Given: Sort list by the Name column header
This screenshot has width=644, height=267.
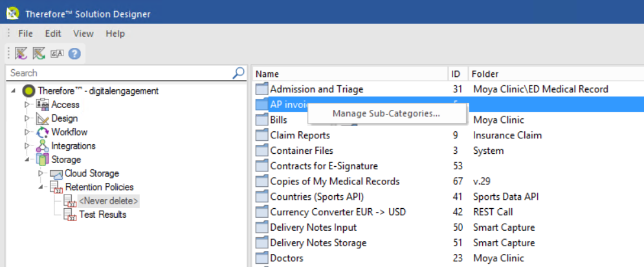Looking at the screenshot, I should tap(350, 74).
